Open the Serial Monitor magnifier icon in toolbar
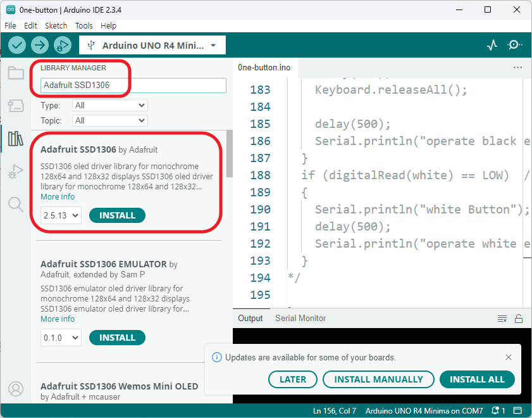This screenshot has height=418, width=532. (x=515, y=45)
